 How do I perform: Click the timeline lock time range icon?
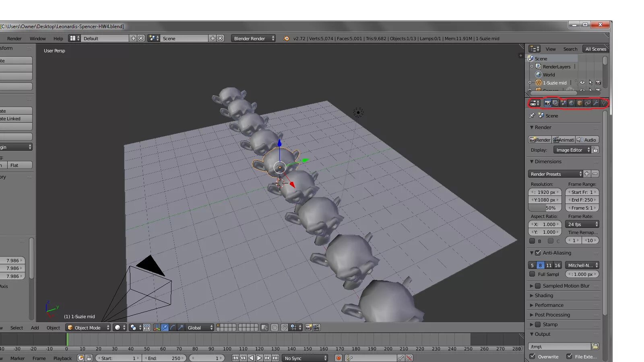89,358
